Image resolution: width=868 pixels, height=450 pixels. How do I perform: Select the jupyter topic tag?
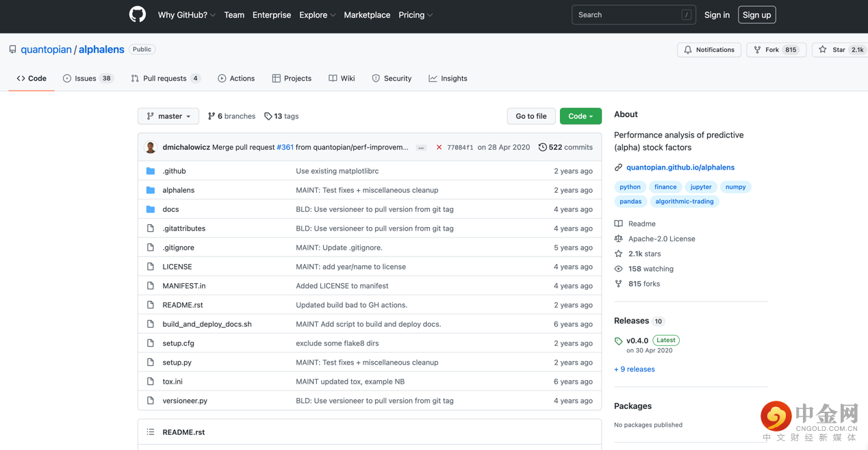point(701,187)
